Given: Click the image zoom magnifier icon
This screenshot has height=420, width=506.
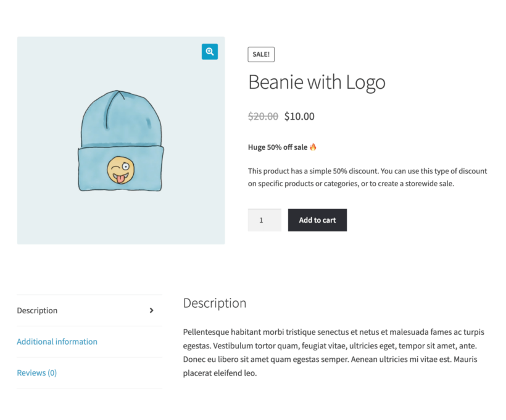Looking at the screenshot, I should pyautogui.click(x=209, y=52).
